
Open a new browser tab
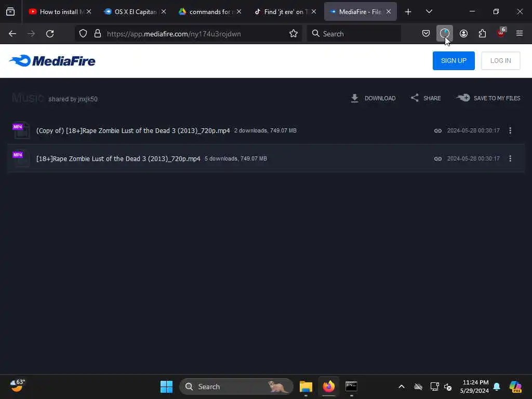pyautogui.click(x=408, y=12)
